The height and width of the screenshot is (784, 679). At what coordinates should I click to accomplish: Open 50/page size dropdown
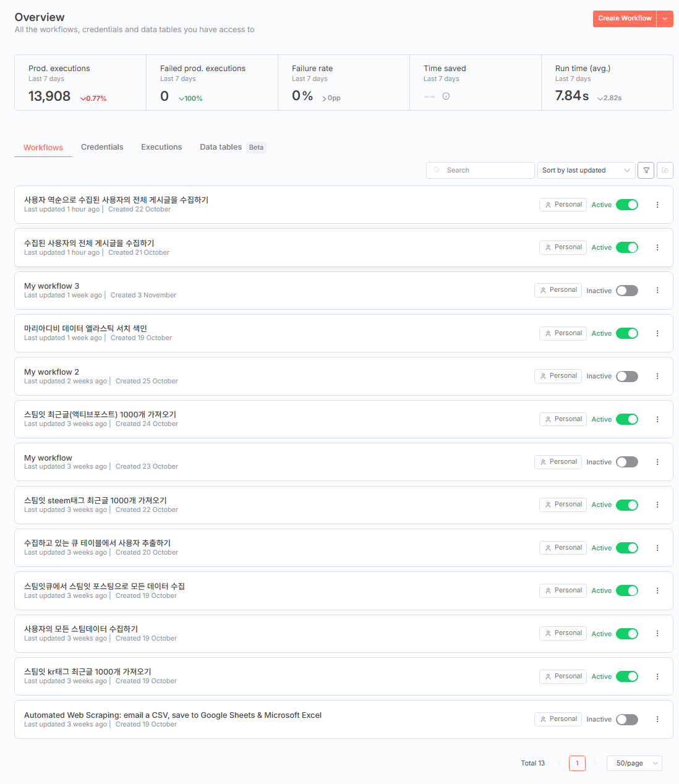point(634,763)
